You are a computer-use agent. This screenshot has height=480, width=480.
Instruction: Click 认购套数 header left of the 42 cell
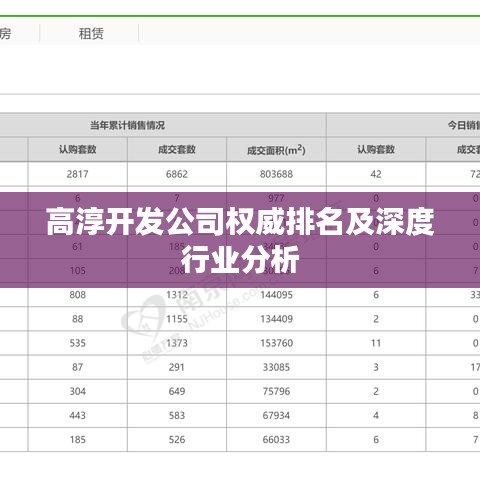pyautogui.click(x=376, y=150)
